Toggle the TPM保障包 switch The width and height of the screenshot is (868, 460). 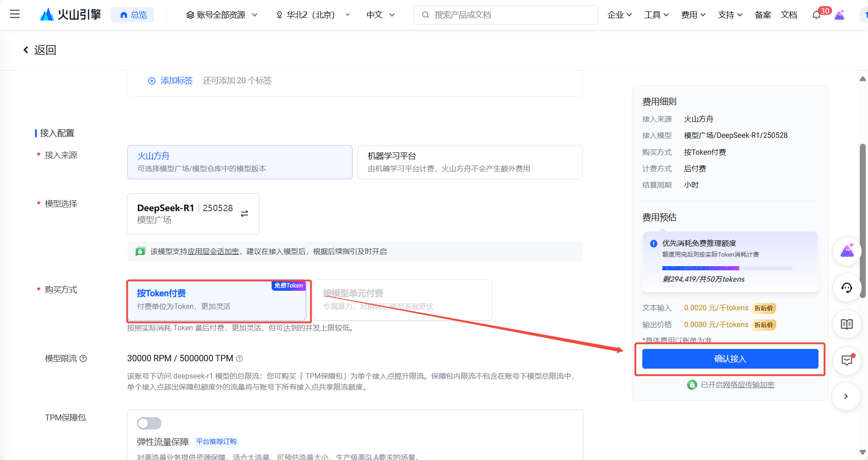[x=149, y=423]
